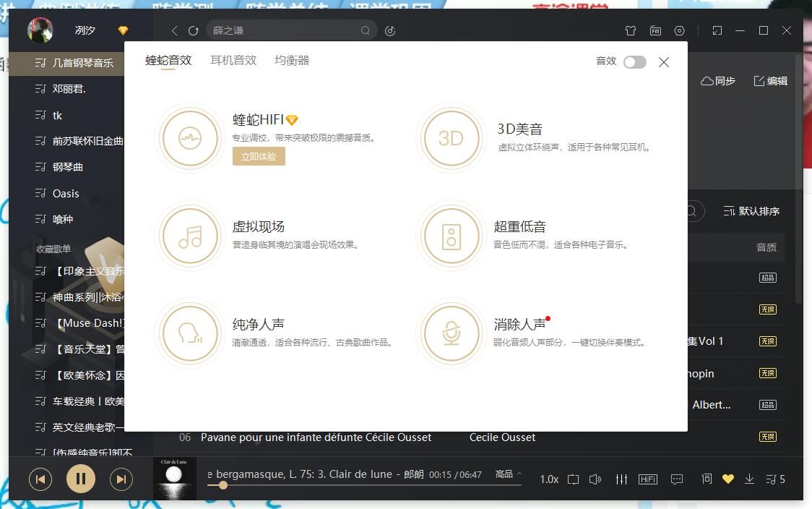This screenshot has height=509, width=812.
Task: Toggle the loop playback mode icon
Action: pyautogui.click(x=573, y=479)
